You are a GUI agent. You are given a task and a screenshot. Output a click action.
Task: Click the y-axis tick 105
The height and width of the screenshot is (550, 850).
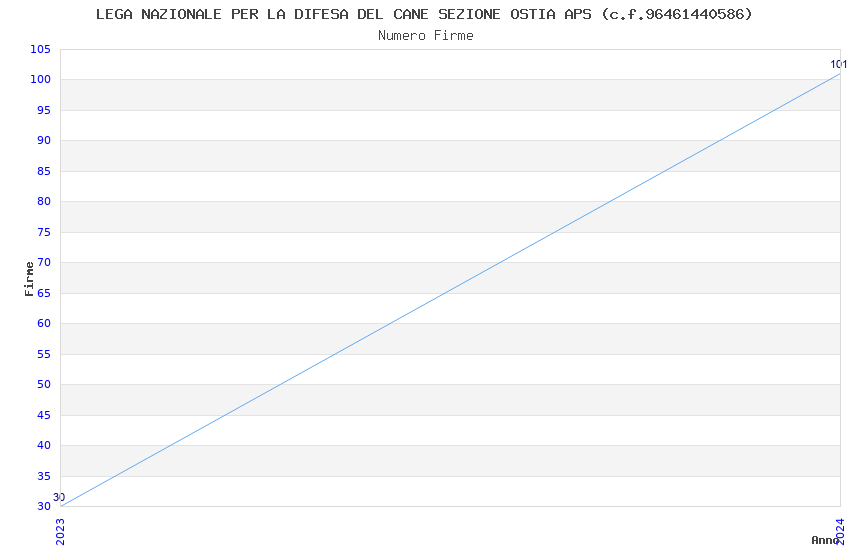(40, 49)
